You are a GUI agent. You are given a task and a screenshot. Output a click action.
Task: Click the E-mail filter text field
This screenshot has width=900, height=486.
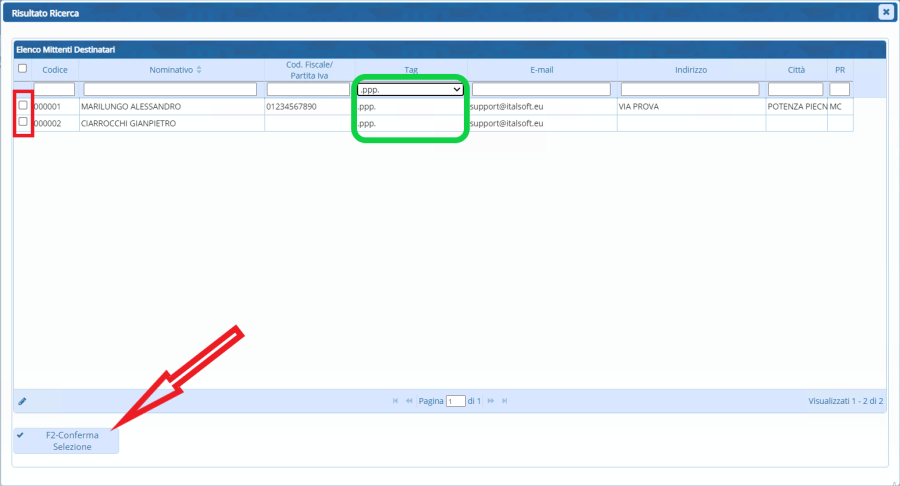(x=541, y=89)
